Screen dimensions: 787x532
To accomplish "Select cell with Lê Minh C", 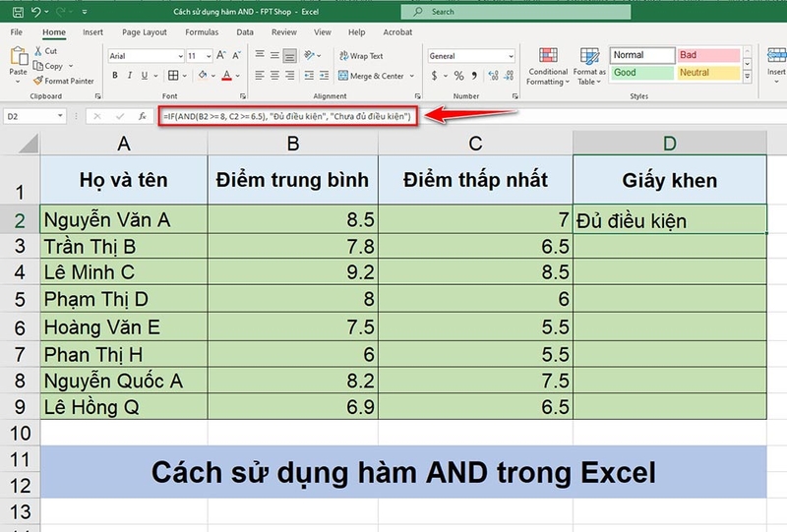I will tap(124, 272).
